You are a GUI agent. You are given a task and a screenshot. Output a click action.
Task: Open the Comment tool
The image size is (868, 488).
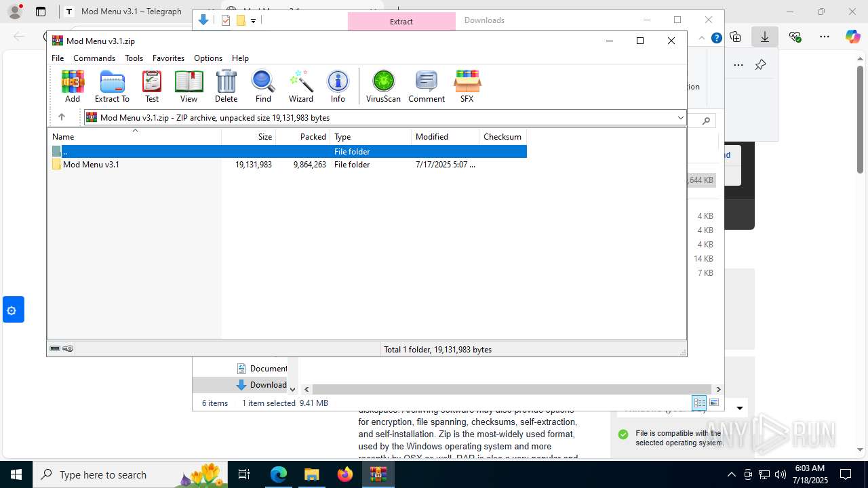tap(427, 86)
